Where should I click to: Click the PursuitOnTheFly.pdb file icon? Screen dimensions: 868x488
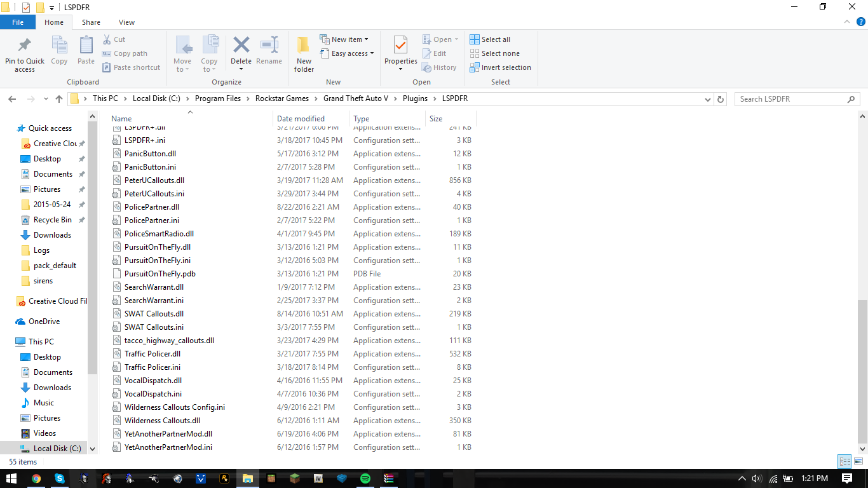pyautogui.click(x=116, y=274)
